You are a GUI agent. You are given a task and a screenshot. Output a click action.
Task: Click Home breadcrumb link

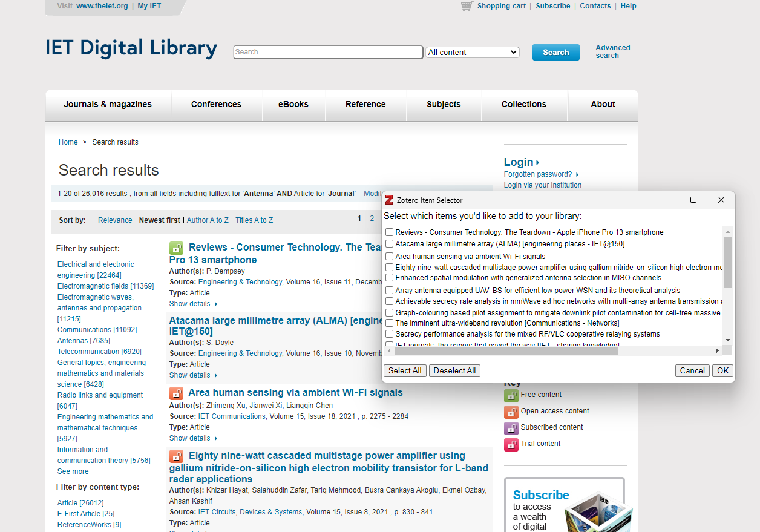[x=68, y=142]
